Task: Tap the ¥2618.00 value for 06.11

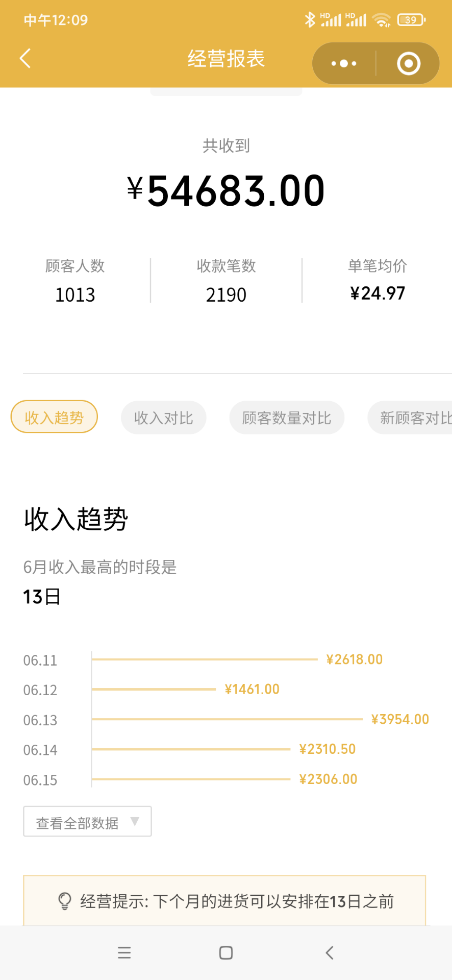Action: click(x=355, y=659)
